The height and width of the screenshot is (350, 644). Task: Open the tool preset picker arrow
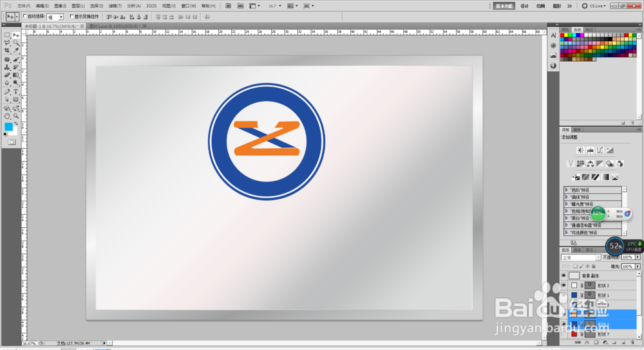tap(17, 17)
